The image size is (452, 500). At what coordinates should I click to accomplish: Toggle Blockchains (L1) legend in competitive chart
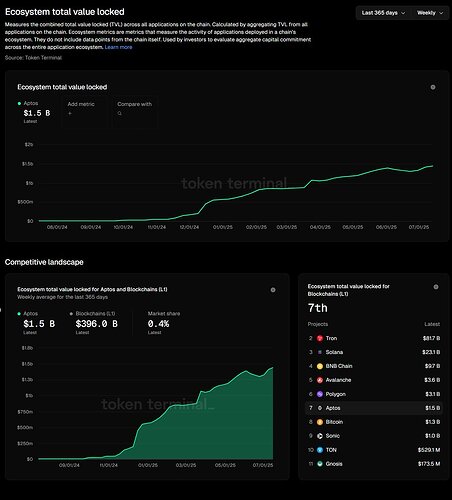coord(92,314)
